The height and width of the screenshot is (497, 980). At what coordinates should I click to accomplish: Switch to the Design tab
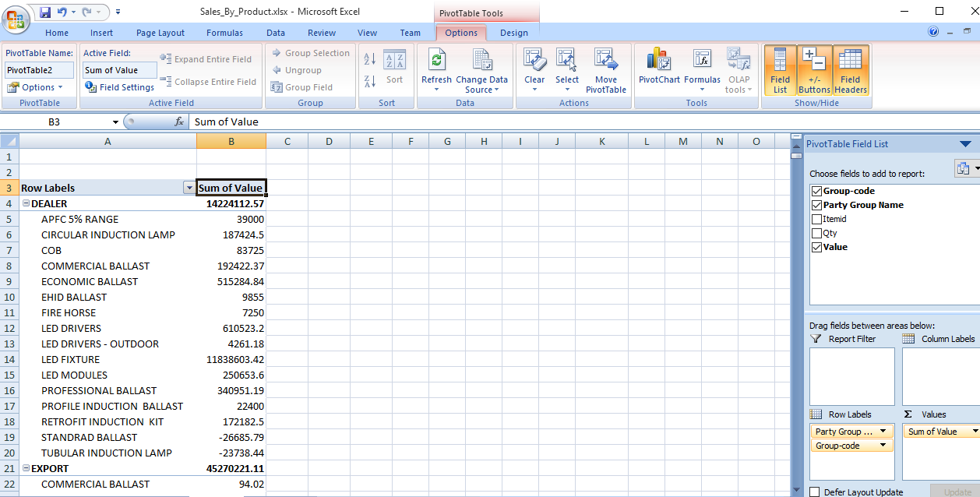point(514,33)
